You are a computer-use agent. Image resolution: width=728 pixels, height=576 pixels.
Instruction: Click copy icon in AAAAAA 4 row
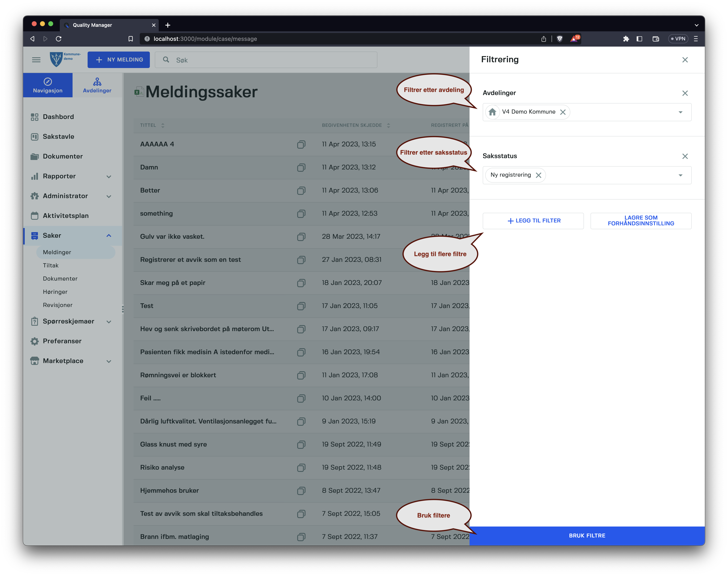[x=301, y=144]
